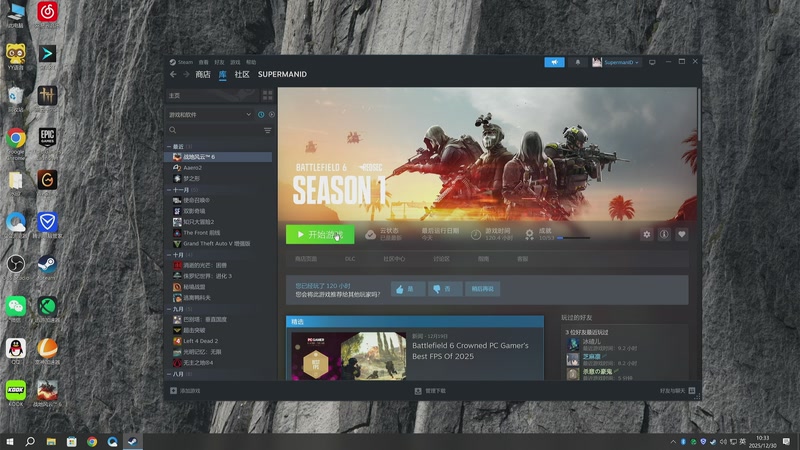800x450 pixels.
Task: Open the 查看 view menu
Action: pos(204,62)
